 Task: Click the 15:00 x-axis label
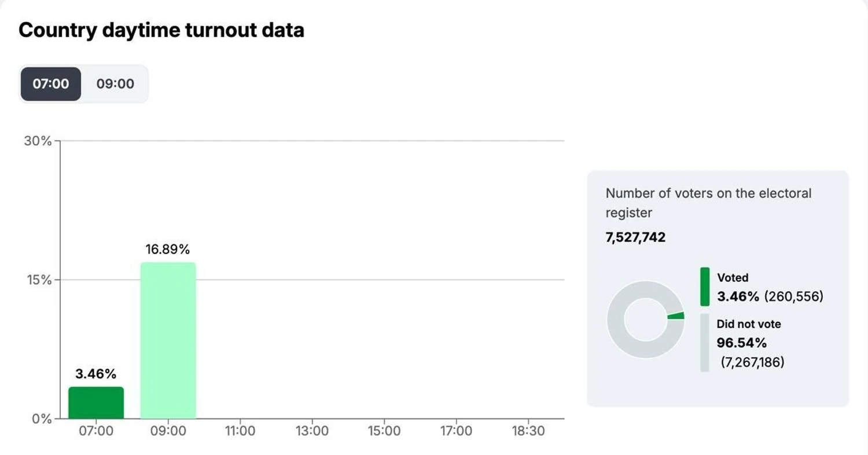(x=384, y=431)
